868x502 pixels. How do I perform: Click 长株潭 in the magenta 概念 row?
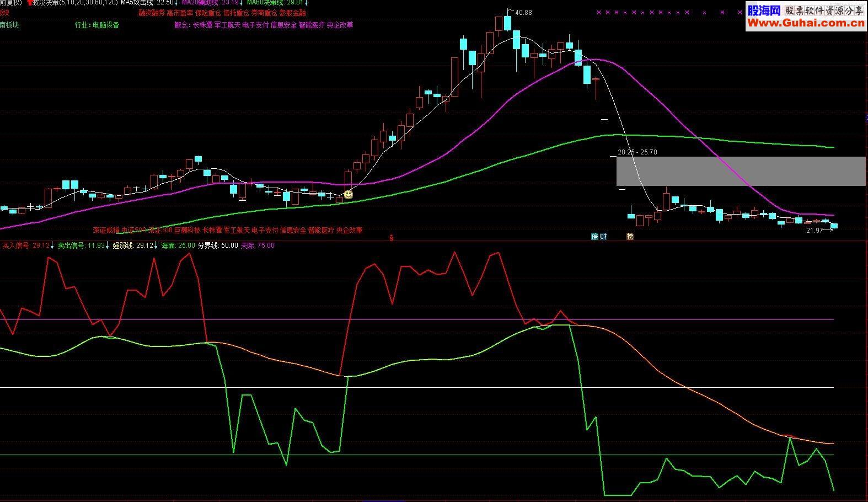pyautogui.click(x=202, y=25)
